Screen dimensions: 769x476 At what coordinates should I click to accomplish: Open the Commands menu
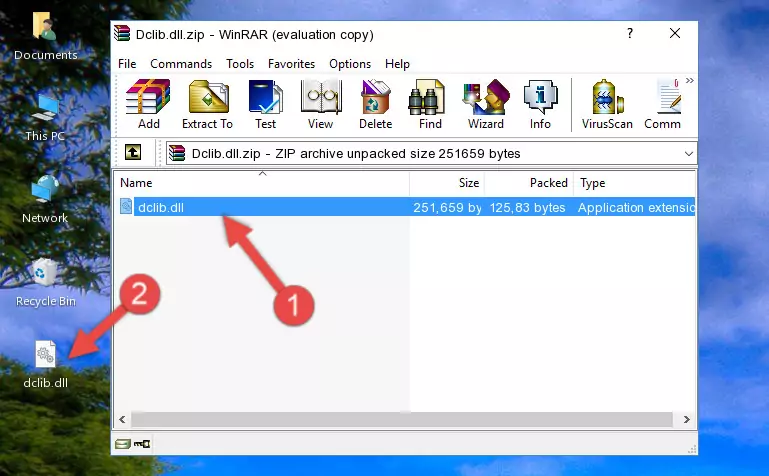point(181,64)
